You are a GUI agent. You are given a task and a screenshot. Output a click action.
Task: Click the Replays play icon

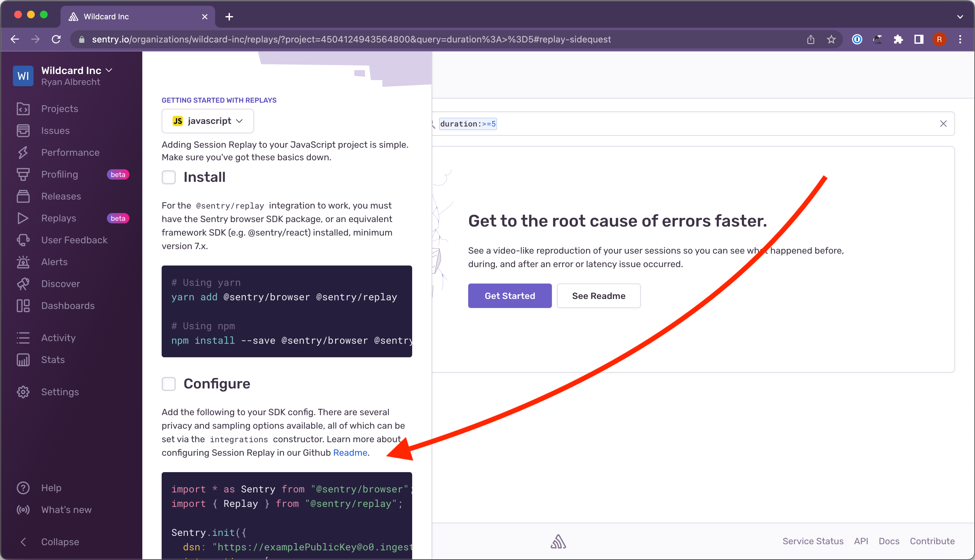point(23,219)
